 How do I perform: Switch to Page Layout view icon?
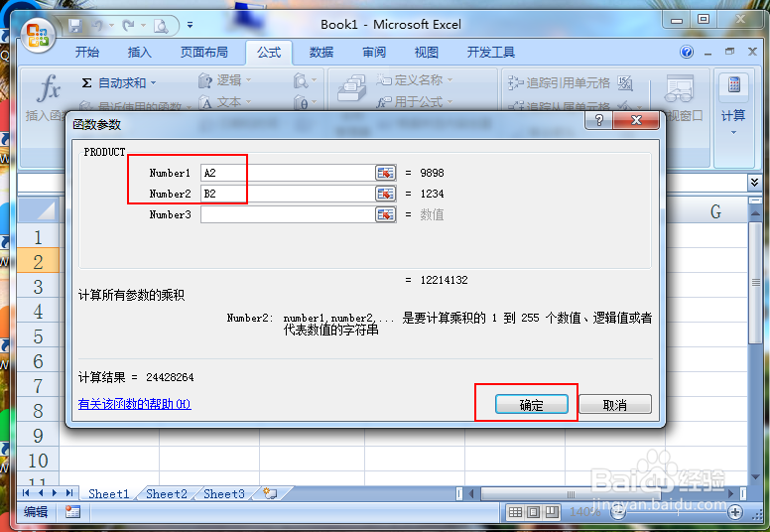(x=533, y=512)
